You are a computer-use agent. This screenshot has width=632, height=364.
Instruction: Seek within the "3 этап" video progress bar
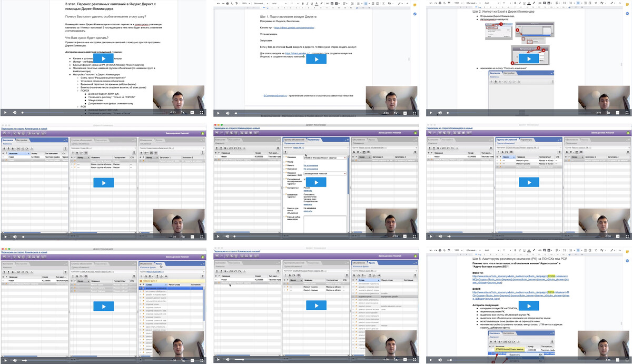click(x=94, y=112)
